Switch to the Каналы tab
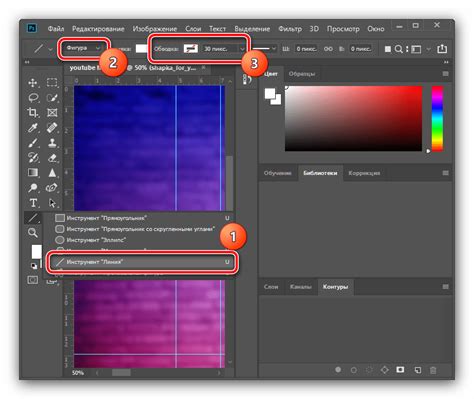Image resolution: width=474 pixels, height=399 pixels. 301,287
